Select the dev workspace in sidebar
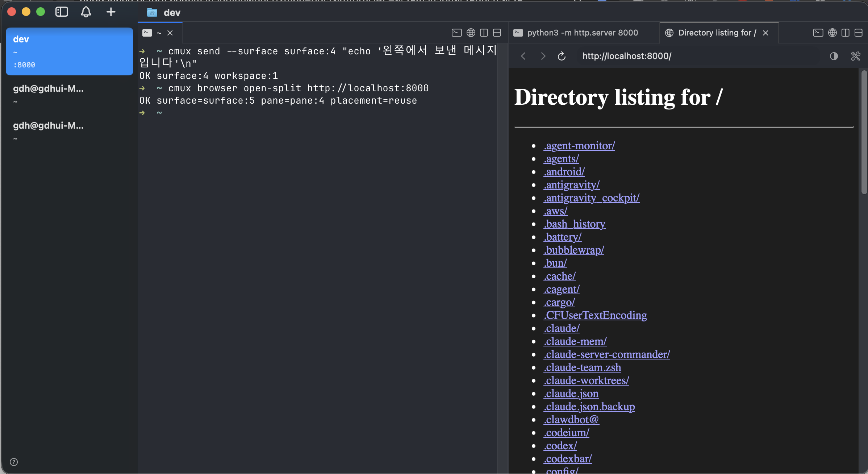868x474 pixels. 69,51
